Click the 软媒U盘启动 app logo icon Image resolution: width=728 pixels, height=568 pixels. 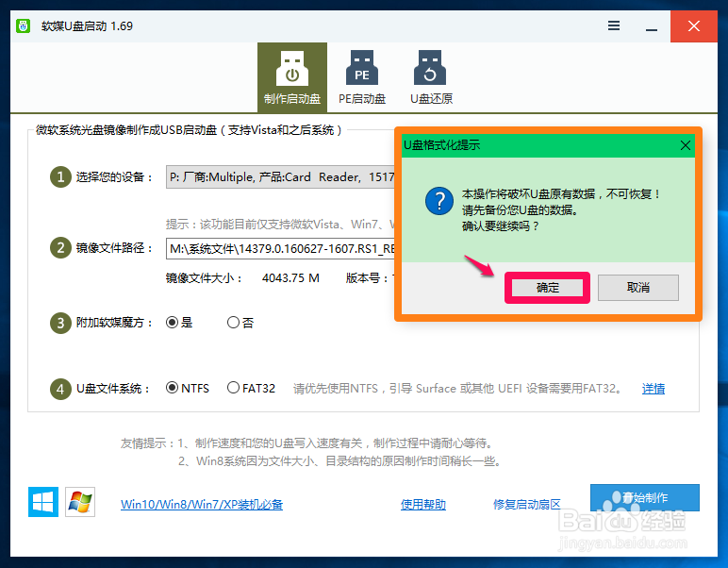23,25
